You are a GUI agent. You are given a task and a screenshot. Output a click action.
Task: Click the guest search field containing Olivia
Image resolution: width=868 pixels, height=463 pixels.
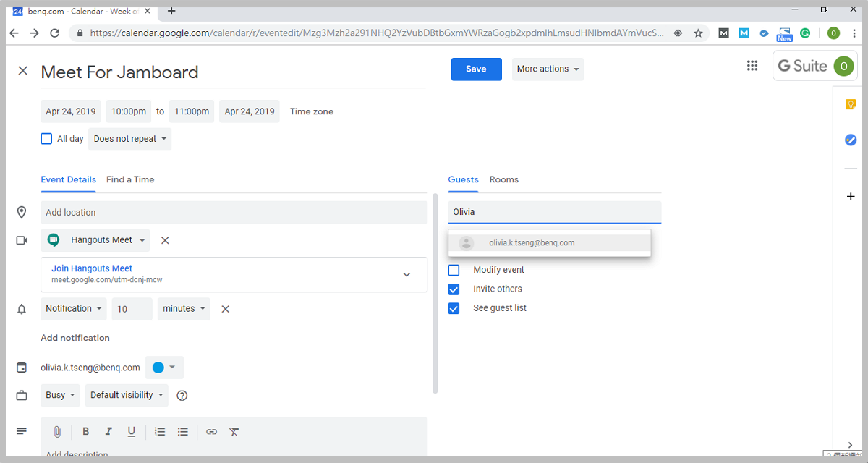point(555,212)
